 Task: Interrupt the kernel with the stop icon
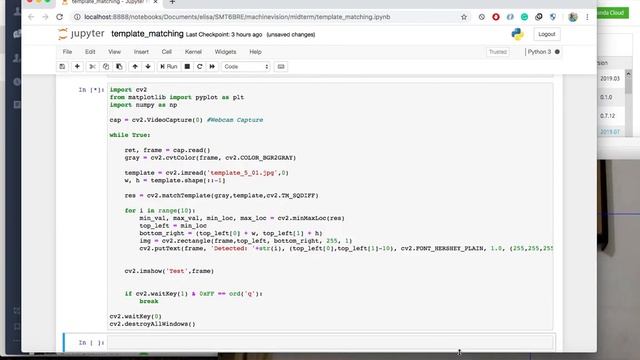click(187, 67)
